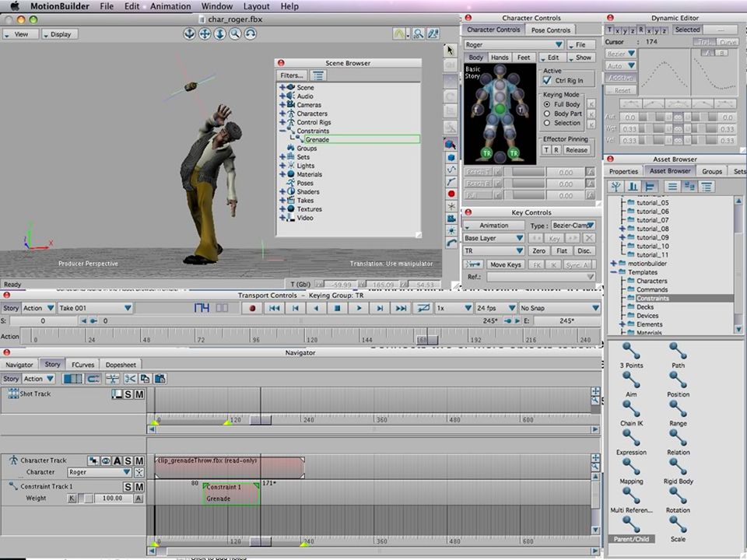Open the Base Layer dropdown
The width and height of the screenshot is (747, 560).
(x=493, y=238)
